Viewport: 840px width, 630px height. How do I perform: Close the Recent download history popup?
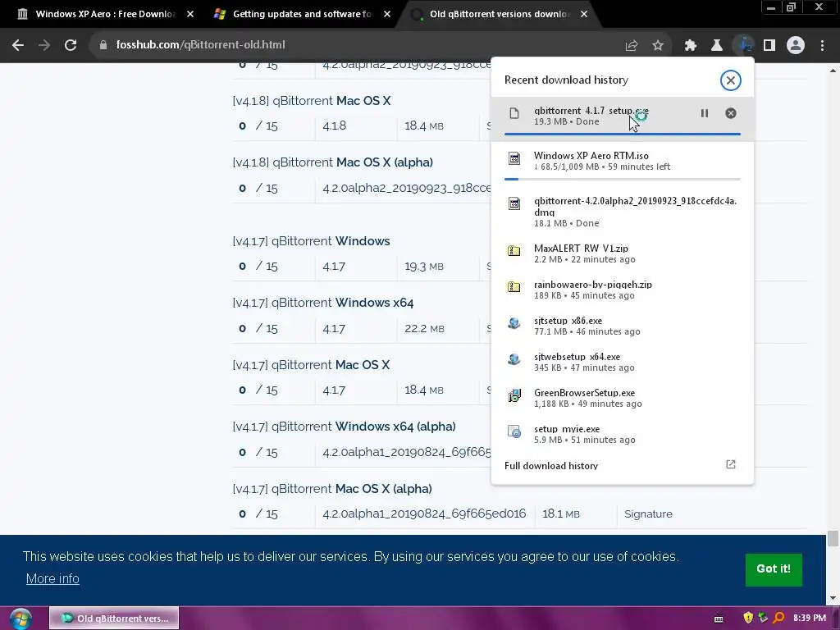click(730, 80)
